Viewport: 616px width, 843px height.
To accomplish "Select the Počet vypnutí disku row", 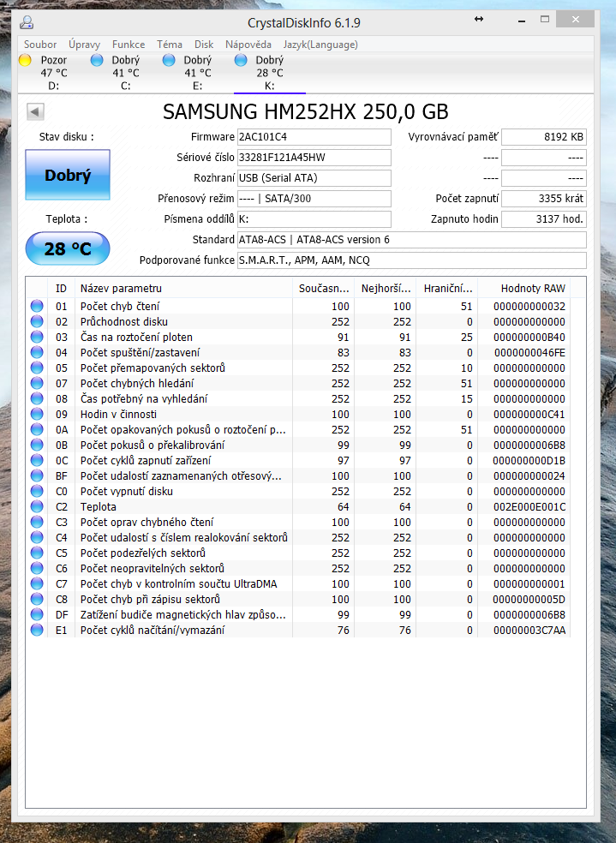I will coord(298,492).
